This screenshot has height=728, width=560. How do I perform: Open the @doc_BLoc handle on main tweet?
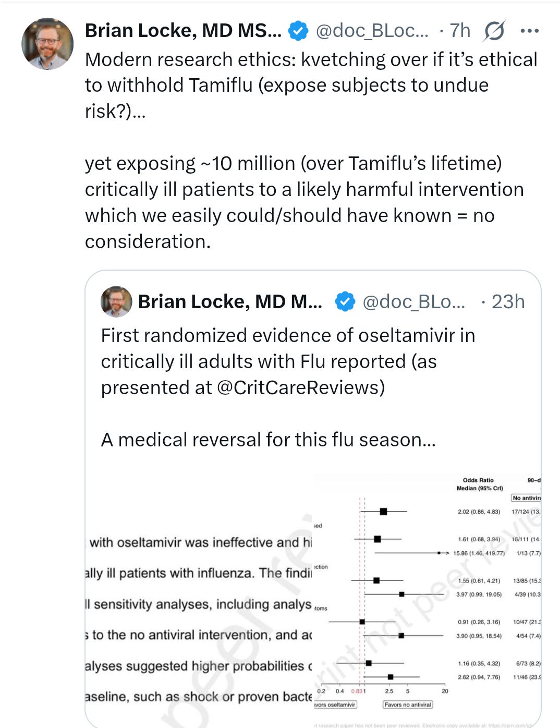pos(372,31)
